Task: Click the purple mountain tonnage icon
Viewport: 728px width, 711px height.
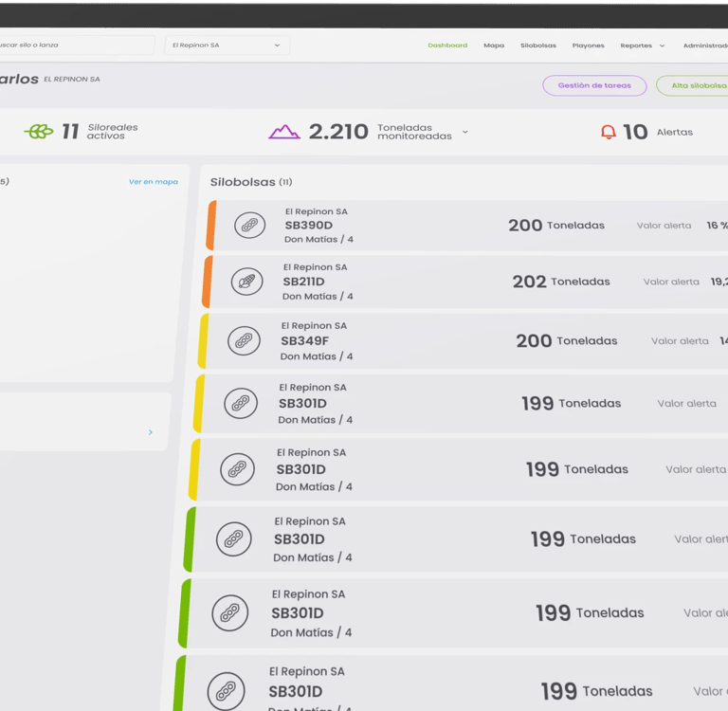Action: click(284, 132)
